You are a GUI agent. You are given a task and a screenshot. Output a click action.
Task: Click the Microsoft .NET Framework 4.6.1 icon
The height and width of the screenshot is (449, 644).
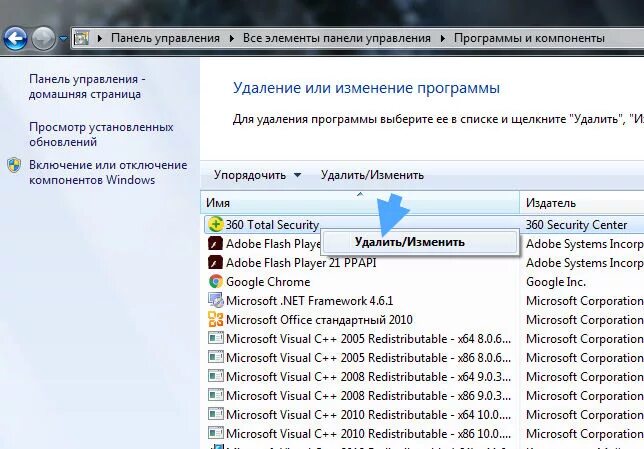pos(216,300)
